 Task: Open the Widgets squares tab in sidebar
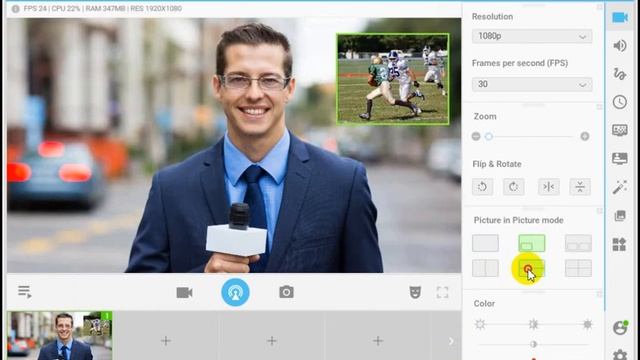click(620, 244)
